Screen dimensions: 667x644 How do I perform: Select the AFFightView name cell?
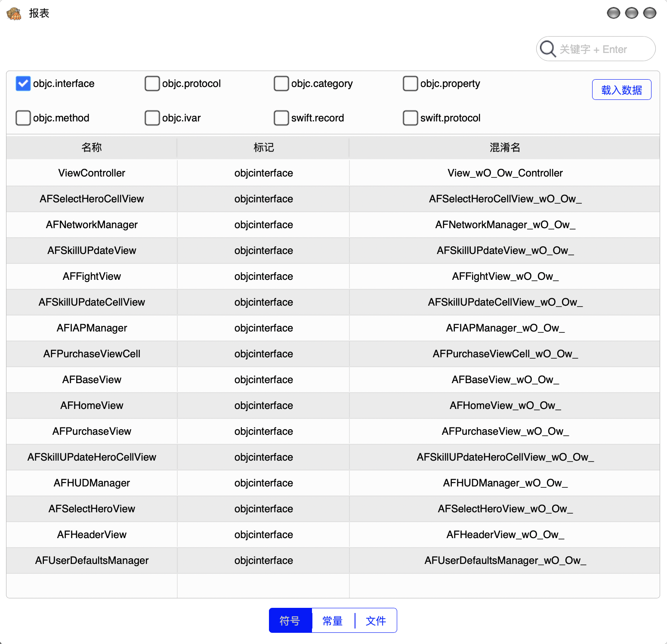coord(92,276)
